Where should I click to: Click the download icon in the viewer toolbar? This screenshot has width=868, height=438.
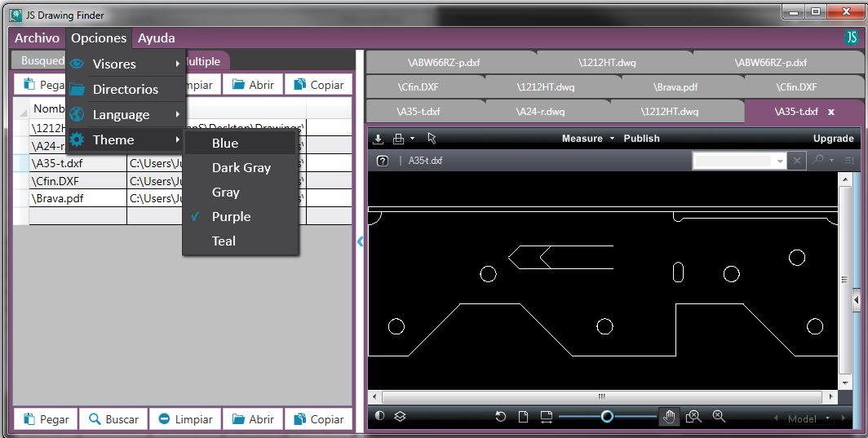(379, 139)
